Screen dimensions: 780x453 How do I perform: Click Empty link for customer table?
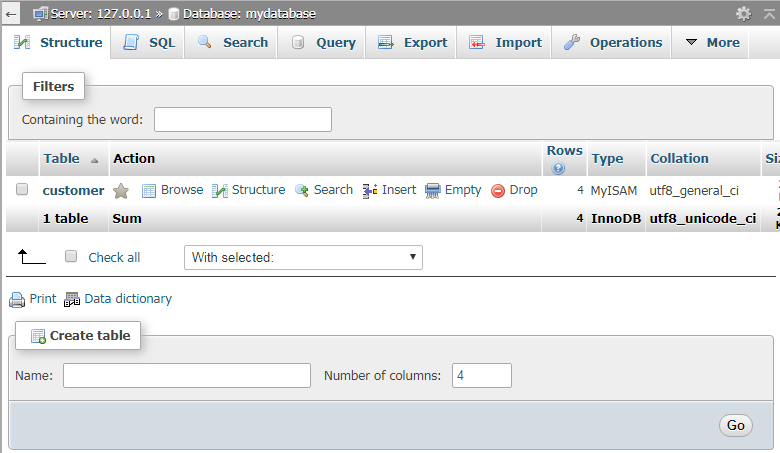(463, 190)
